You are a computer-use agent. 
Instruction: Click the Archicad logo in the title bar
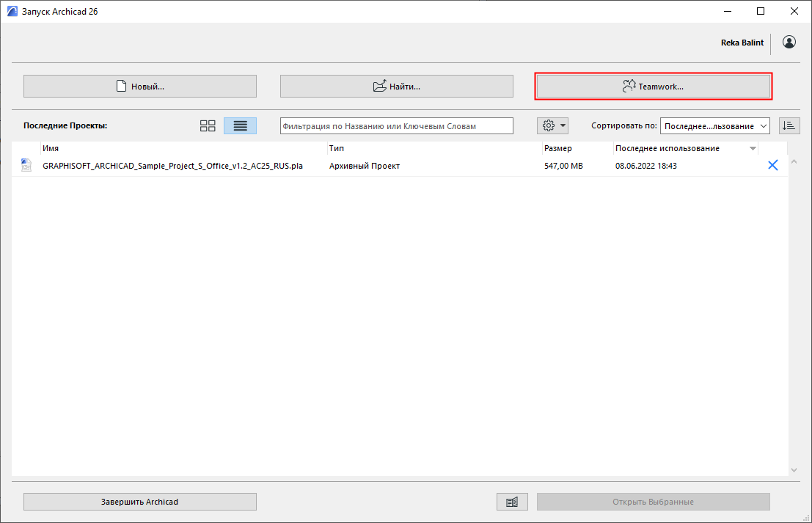tap(12, 12)
